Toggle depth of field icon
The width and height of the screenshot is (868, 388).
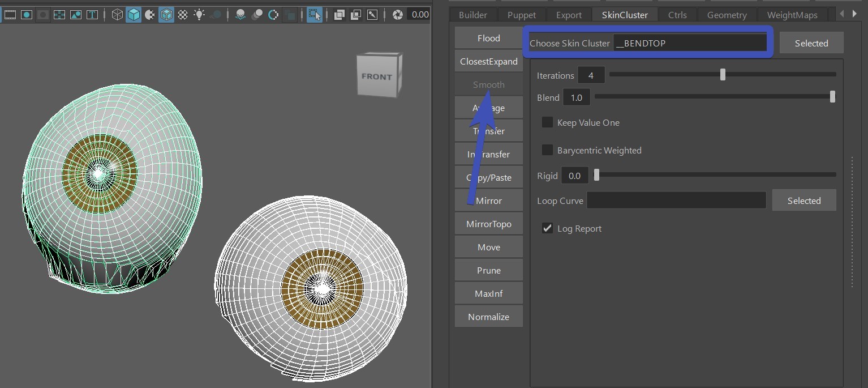coord(290,15)
